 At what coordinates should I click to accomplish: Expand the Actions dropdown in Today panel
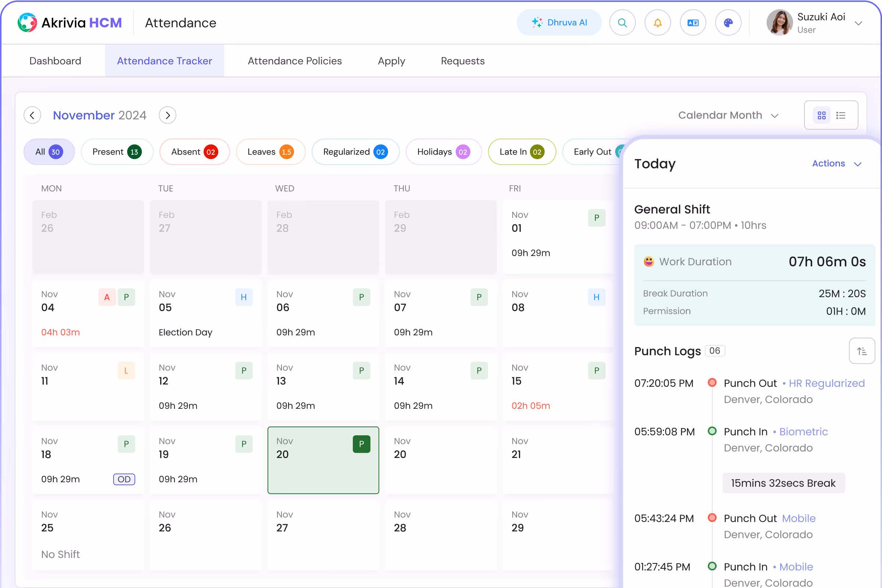pyautogui.click(x=837, y=164)
